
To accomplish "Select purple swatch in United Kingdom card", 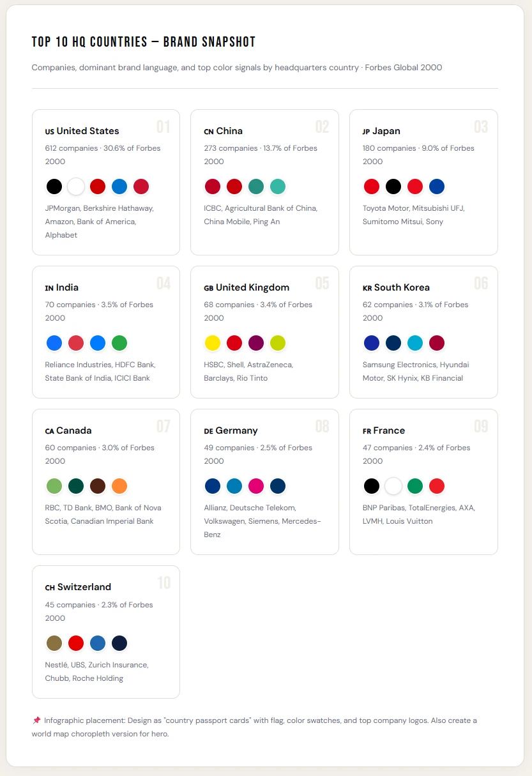I will click(256, 343).
